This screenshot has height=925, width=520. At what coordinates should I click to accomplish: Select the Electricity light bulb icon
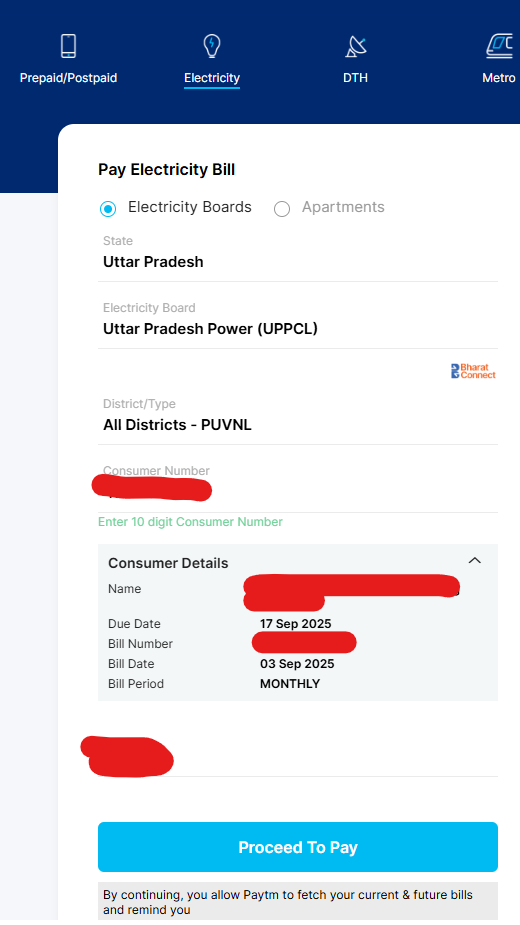pos(212,46)
